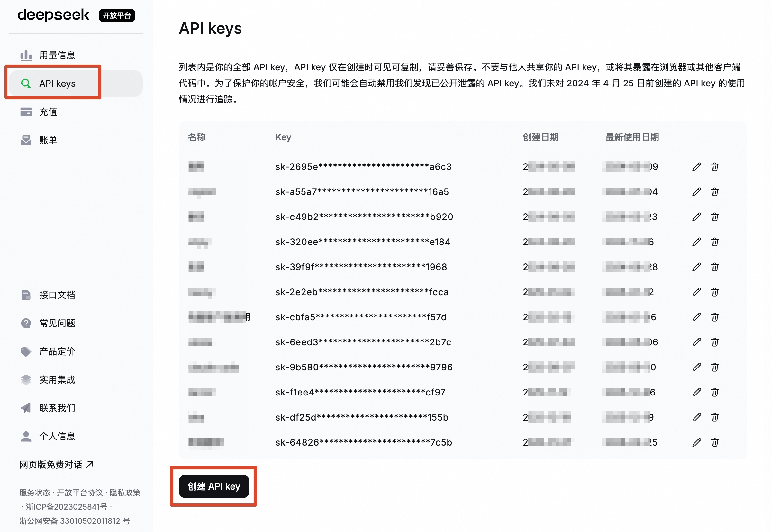The image size is (771, 532).
Task: Click key text sk-cbfa5***f57d
Action: pos(361,317)
